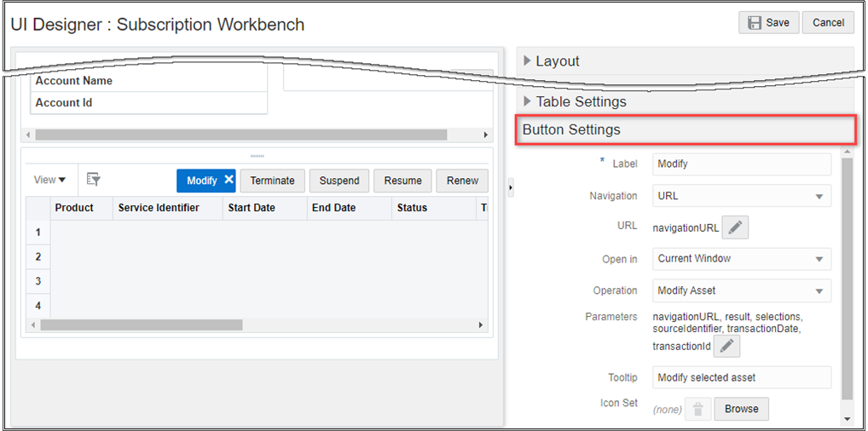The height and width of the screenshot is (431, 868).
Task: Click the Save button with disk icon
Action: click(769, 23)
